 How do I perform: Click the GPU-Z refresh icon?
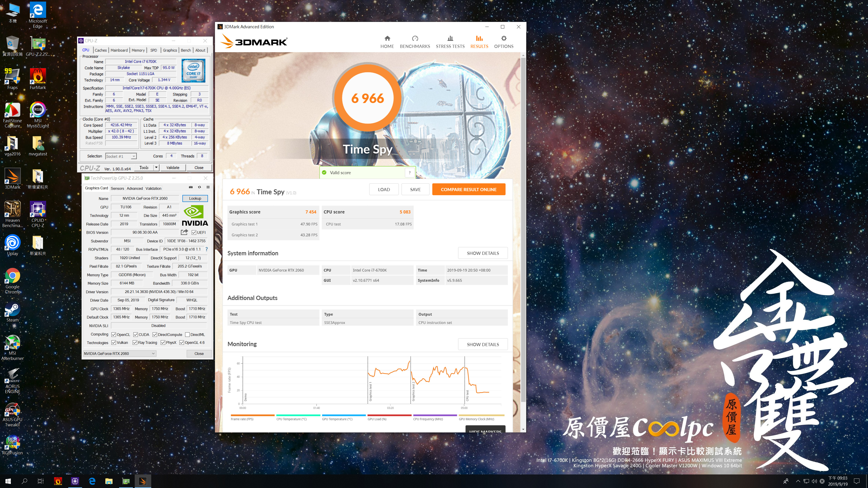pyautogui.click(x=199, y=187)
